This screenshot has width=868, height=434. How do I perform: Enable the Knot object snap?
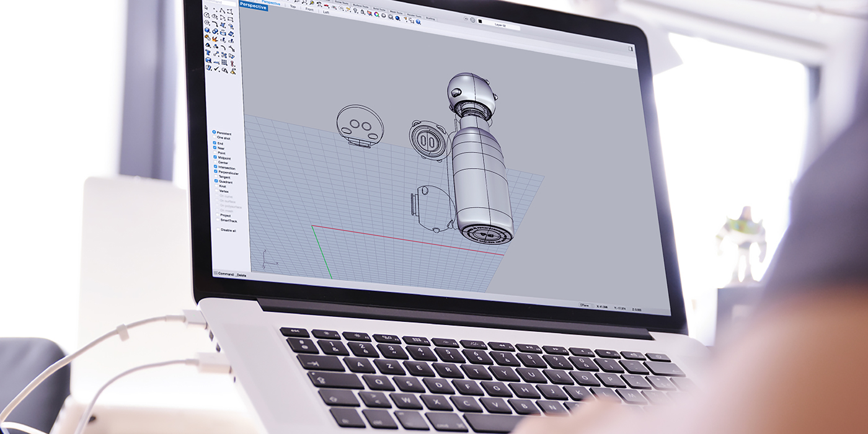216,185
